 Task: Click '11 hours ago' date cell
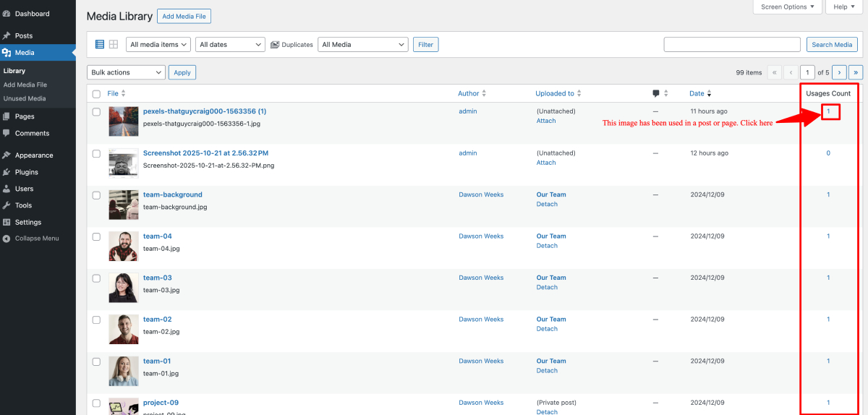[x=709, y=111]
